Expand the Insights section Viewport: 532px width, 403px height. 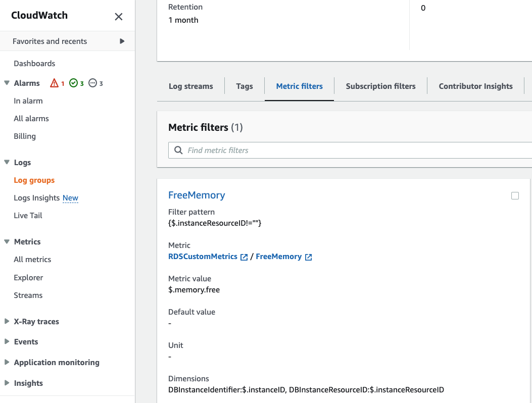[x=7, y=383]
